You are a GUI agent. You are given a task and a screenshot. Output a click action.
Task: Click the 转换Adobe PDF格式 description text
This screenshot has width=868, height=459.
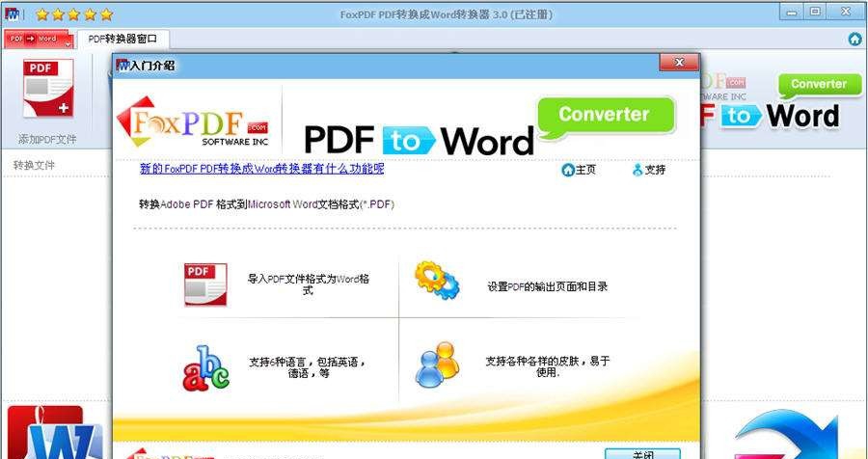266,204
